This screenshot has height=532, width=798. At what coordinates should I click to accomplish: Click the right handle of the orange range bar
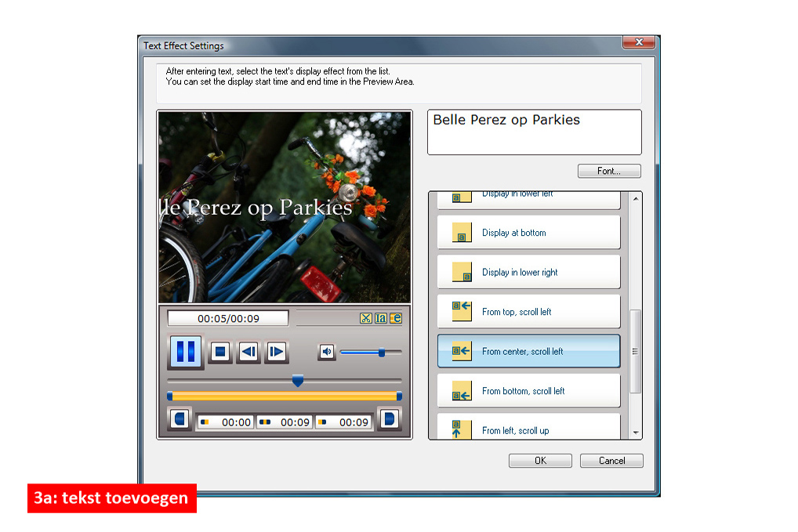coord(399,396)
